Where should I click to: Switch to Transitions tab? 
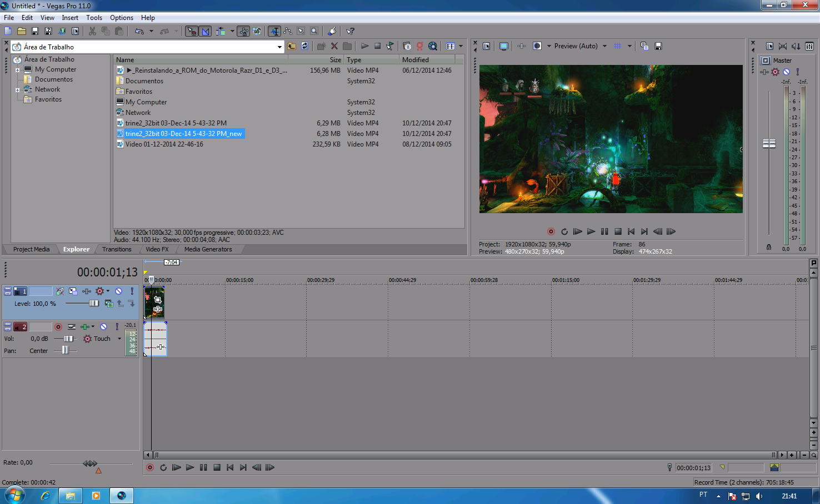(117, 249)
